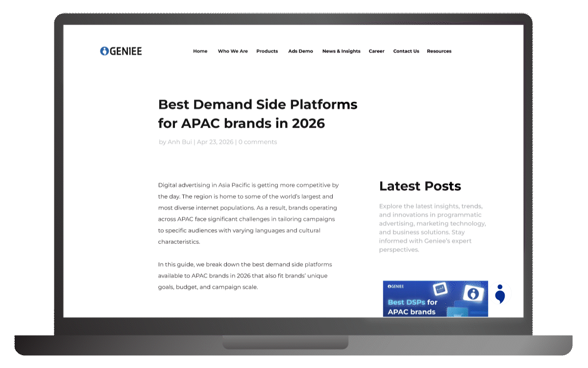This screenshot has width=588, height=368.
Task: Open the Products menu
Action: click(x=267, y=51)
